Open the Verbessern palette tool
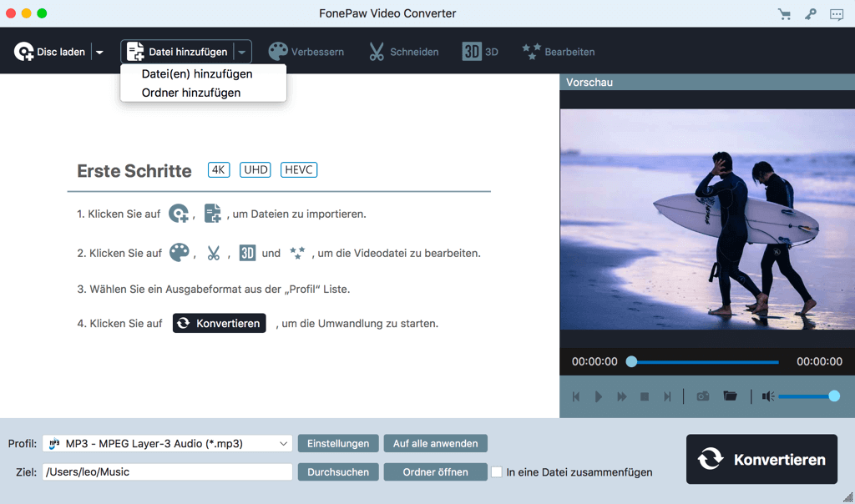The width and height of the screenshot is (855, 504). click(306, 52)
